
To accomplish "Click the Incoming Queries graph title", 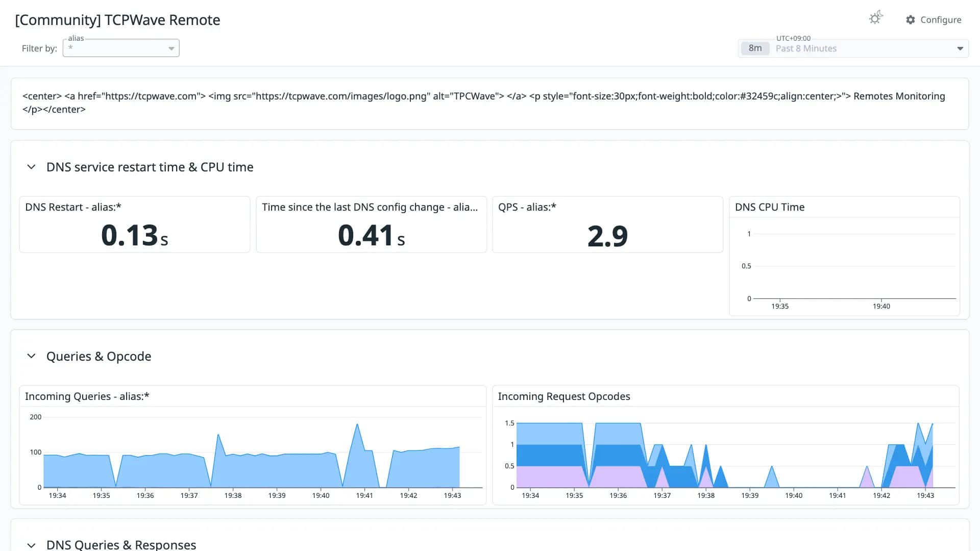I will click(x=87, y=396).
